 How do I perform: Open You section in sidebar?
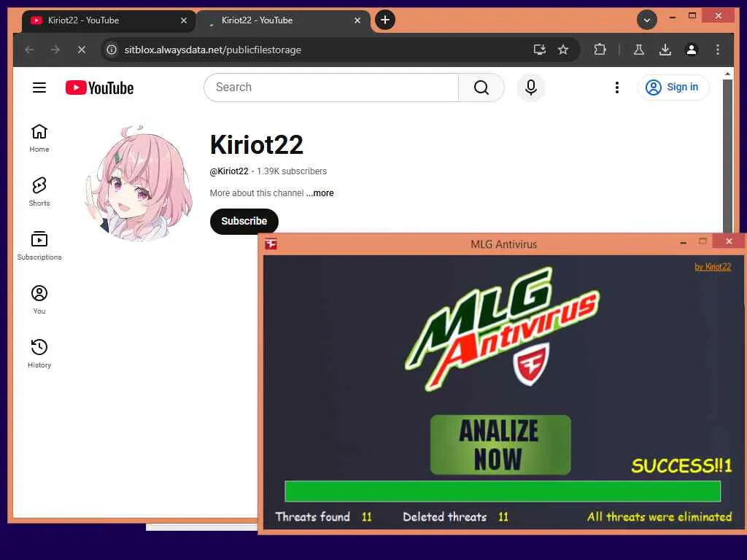39,300
